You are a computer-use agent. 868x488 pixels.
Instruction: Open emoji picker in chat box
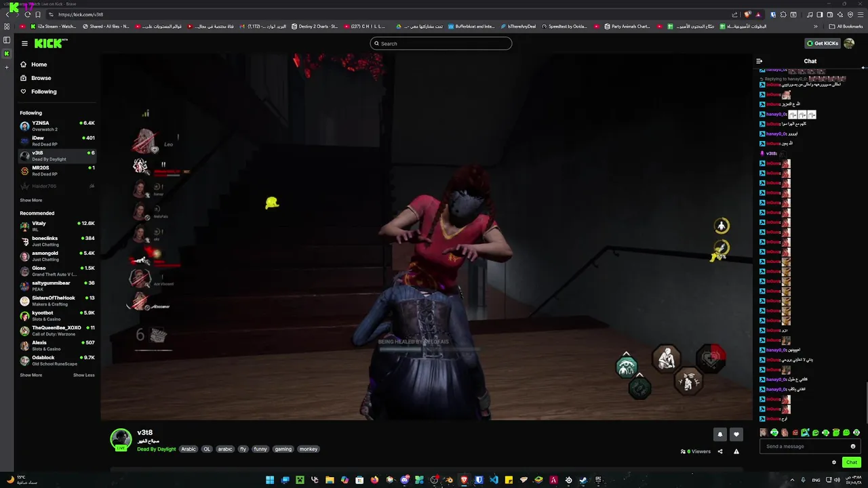(853, 446)
